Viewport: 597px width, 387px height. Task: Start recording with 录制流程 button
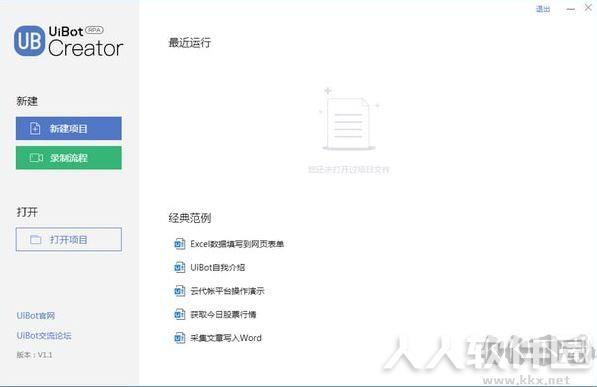(x=69, y=158)
